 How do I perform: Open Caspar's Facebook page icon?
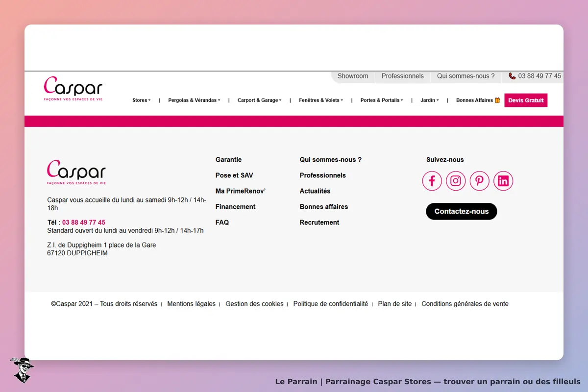click(432, 181)
